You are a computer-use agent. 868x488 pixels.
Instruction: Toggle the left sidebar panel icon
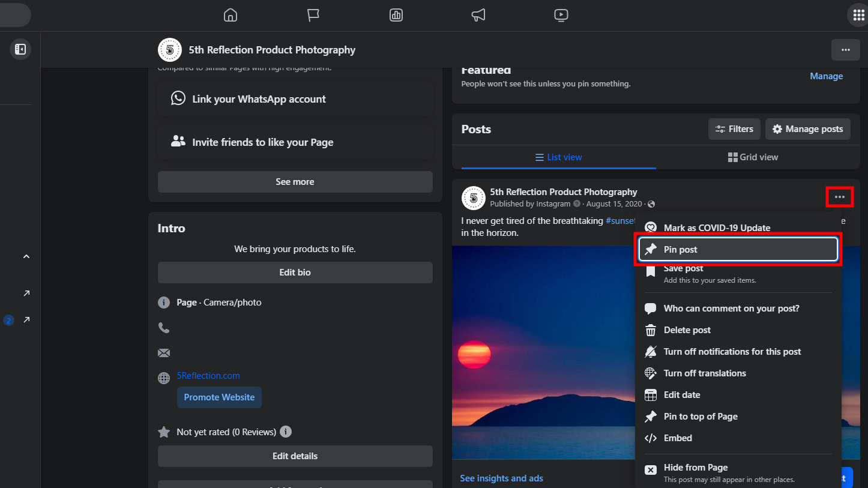[20, 49]
